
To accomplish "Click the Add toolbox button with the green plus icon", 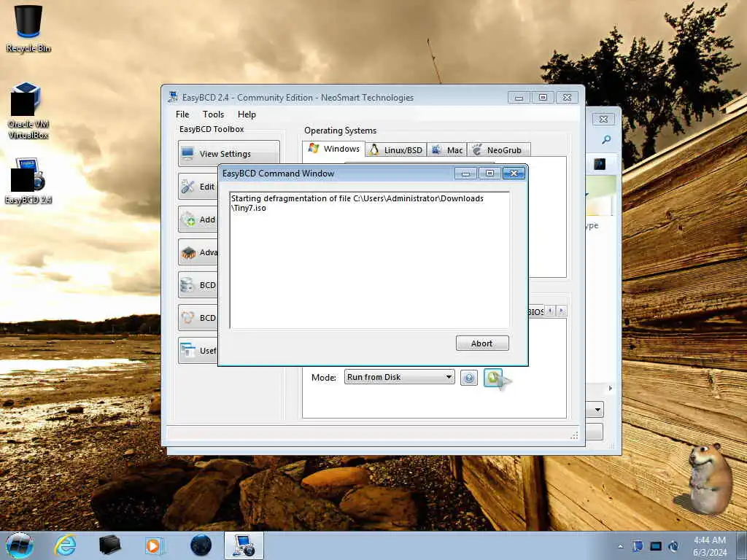I will click(198, 219).
